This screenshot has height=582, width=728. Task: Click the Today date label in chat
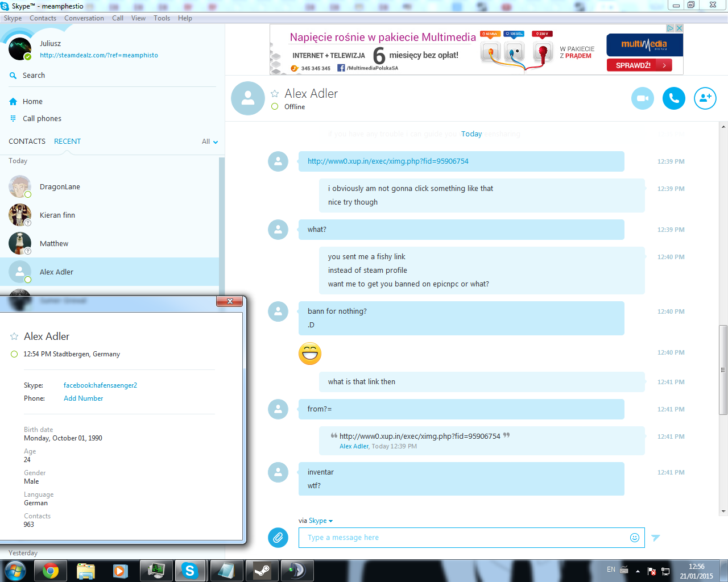[x=471, y=134]
